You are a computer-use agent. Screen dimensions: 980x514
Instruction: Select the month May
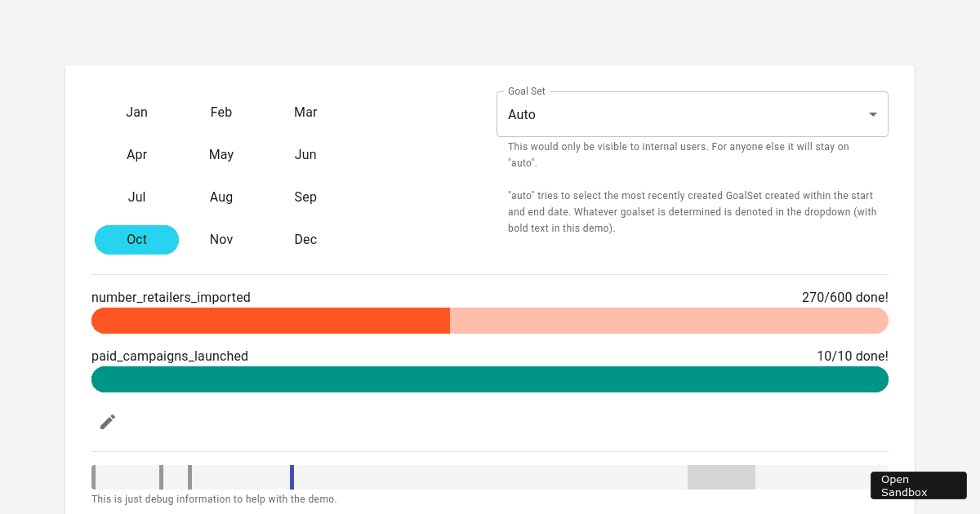220,154
